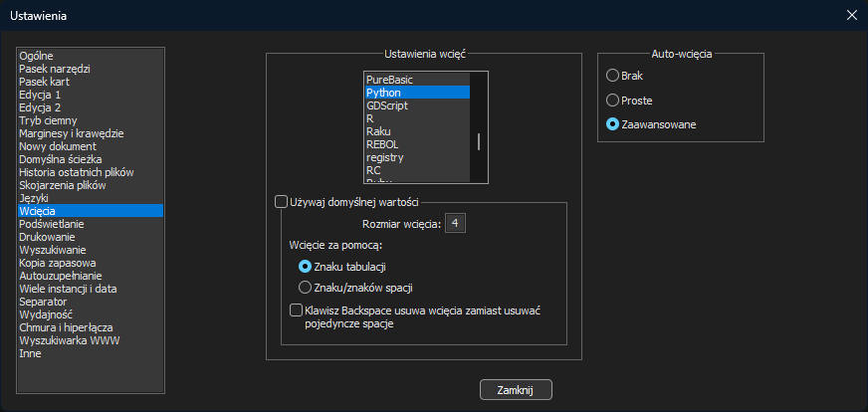Image resolution: width=868 pixels, height=412 pixels.
Task: Open the Ogólne settings category
Action: (37, 56)
